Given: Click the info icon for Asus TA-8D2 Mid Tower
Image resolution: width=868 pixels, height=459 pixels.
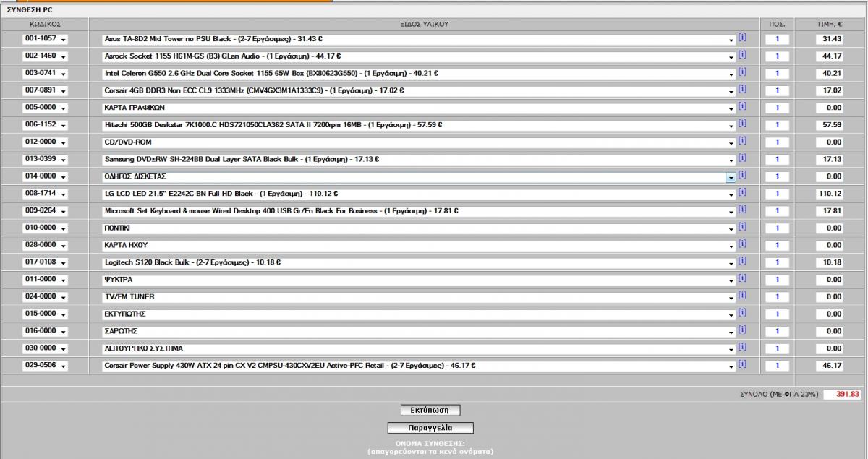Looking at the screenshot, I should pyautogui.click(x=742, y=38).
